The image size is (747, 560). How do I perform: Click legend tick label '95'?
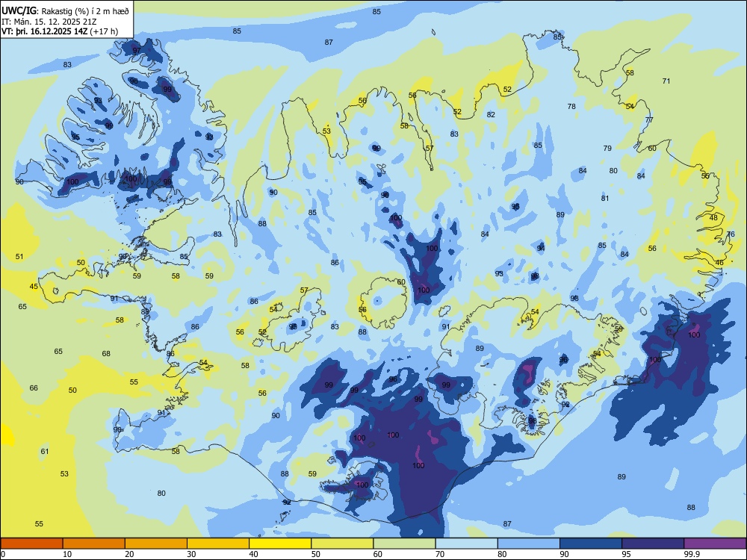click(x=626, y=554)
